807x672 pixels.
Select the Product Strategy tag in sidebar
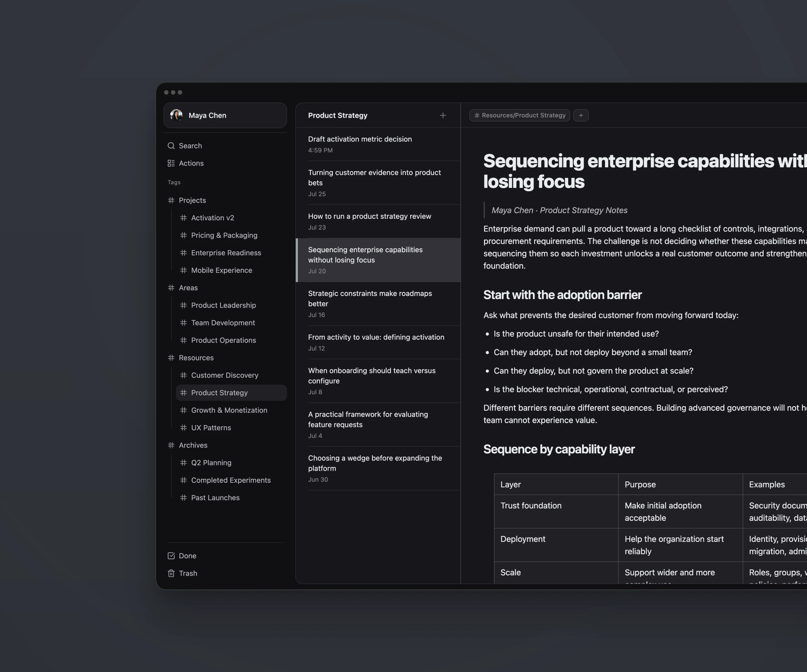click(x=231, y=393)
